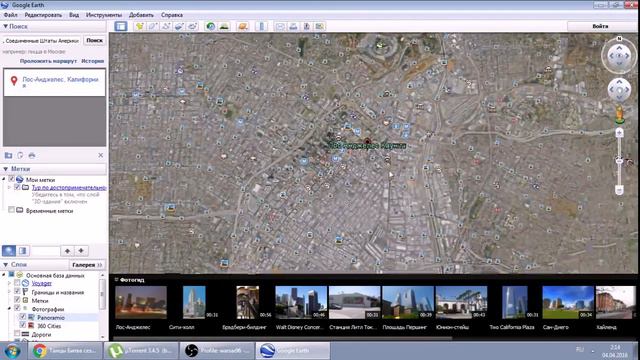This screenshot has height=360, width=640.
Task: Collapse the Мои метки tree node
Action: 4,179
